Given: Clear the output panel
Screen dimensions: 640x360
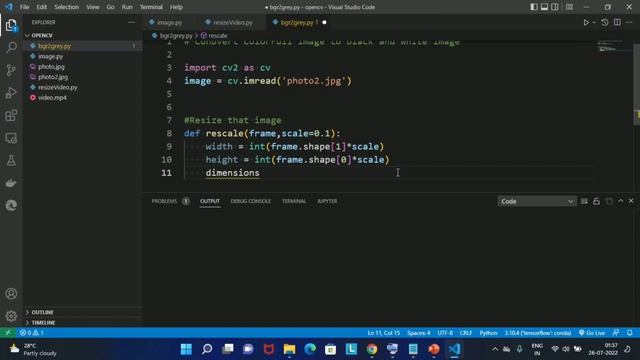Looking at the screenshot, I should point(584,201).
